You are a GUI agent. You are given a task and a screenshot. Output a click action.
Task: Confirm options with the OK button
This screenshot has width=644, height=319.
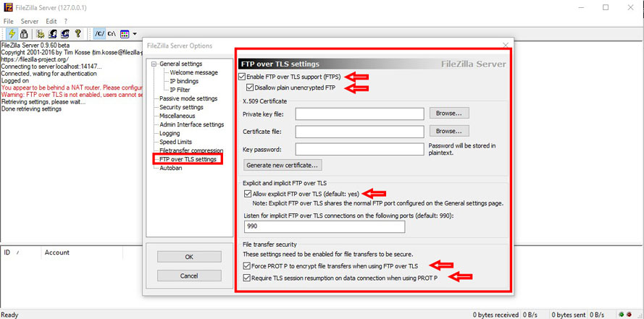pyautogui.click(x=189, y=257)
